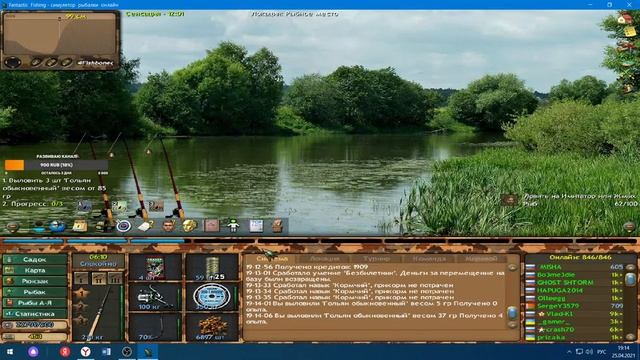Switch to the Турнир chat tab
This screenshot has width=640, height=360.
[x=376, y=258]
